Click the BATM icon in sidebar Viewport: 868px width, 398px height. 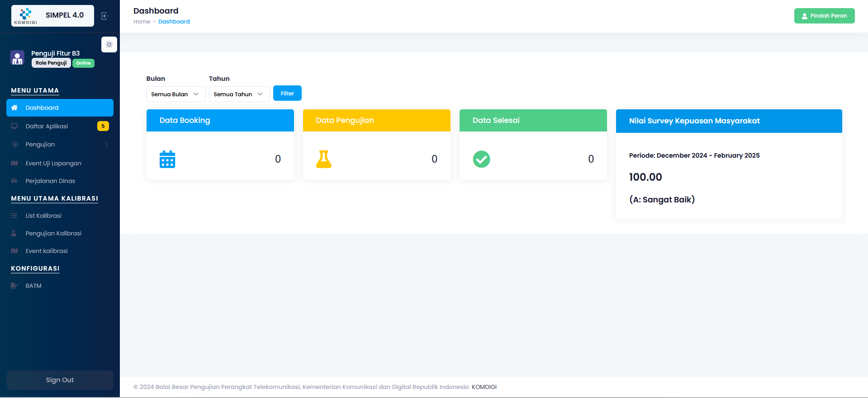[x=14, y=286]
